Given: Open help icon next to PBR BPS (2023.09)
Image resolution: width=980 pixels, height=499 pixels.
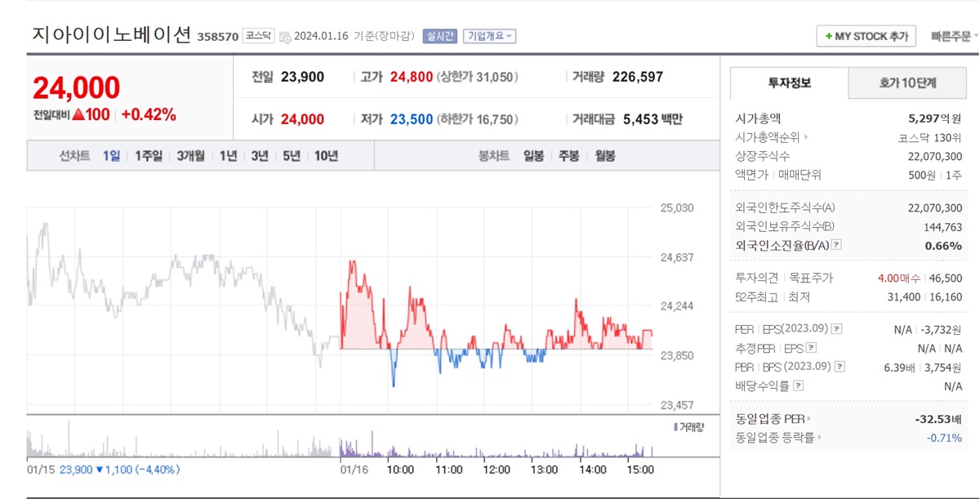Looking at the screenshot, I should click(x=839, y=367).
